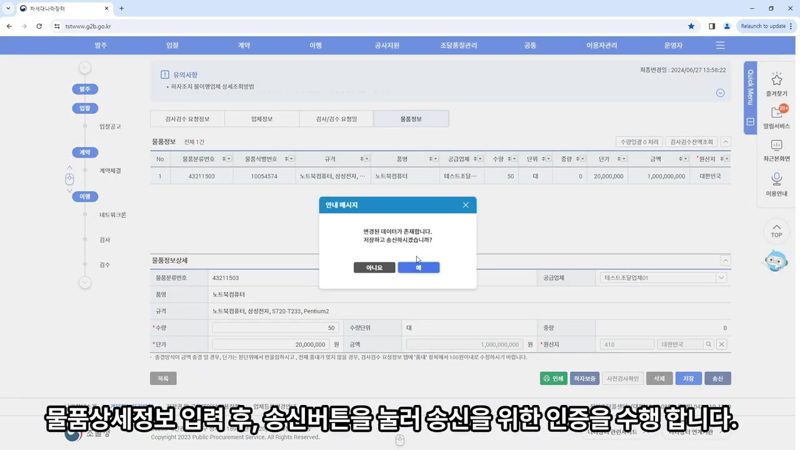This screenshot has width=800, height=450.
Task: Open the hamburger menu in navigation bar
Action: (x=720, y=45)
